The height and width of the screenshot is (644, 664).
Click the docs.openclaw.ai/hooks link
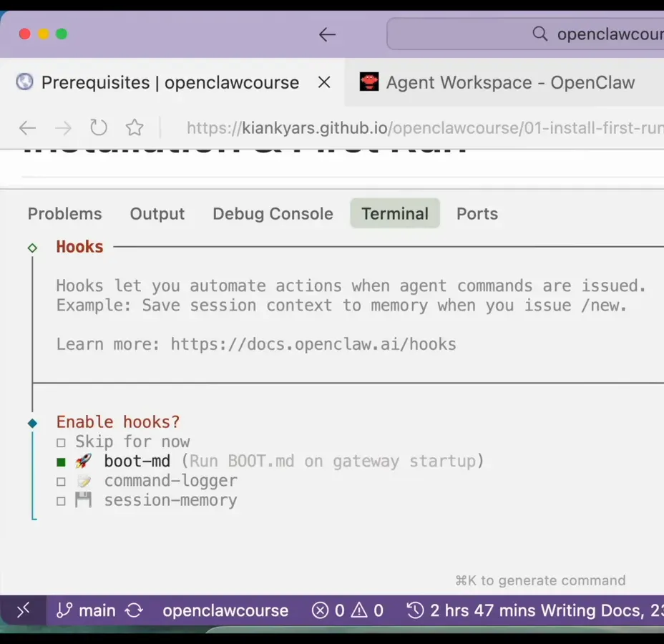point(313,344)
